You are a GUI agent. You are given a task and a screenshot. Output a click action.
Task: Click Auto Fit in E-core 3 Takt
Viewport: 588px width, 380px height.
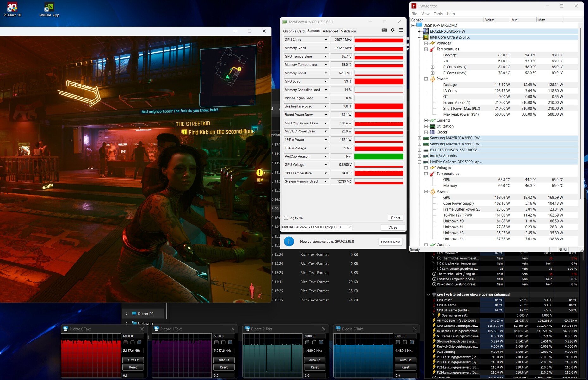(405, 360)
